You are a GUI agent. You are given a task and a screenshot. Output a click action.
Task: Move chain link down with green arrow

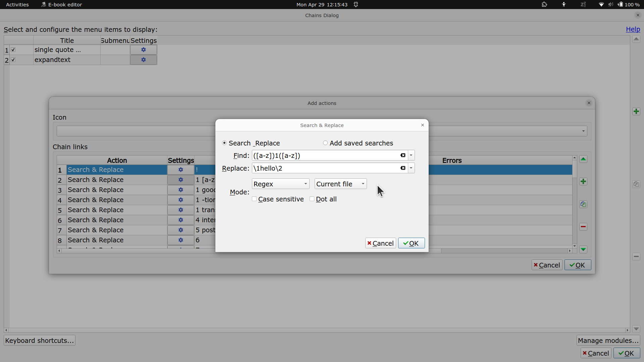coord(583,249)
